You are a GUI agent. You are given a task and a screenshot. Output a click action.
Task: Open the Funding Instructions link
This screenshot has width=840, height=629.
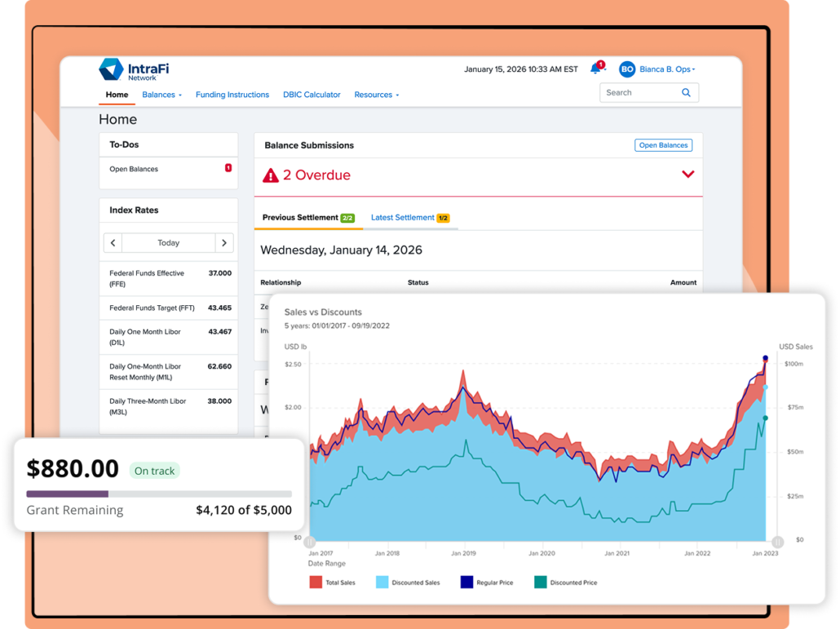pyautogui.click(x=232, y=95)
